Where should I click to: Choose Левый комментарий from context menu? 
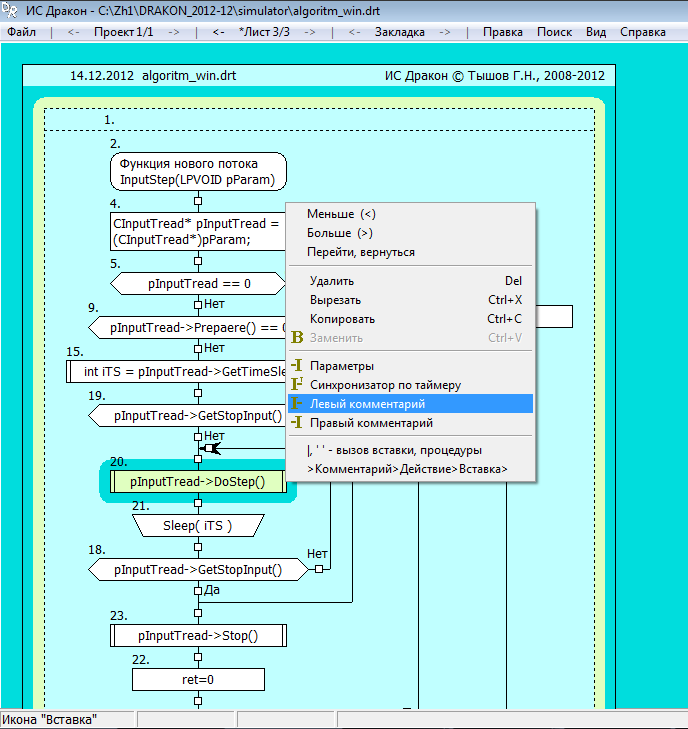click(x=367, y=404)
